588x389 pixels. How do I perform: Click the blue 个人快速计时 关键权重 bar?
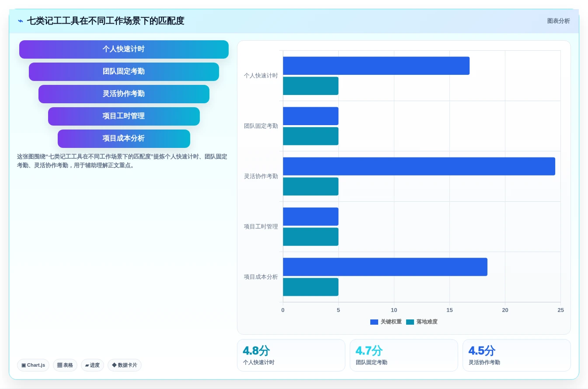[x=376, y=66]
